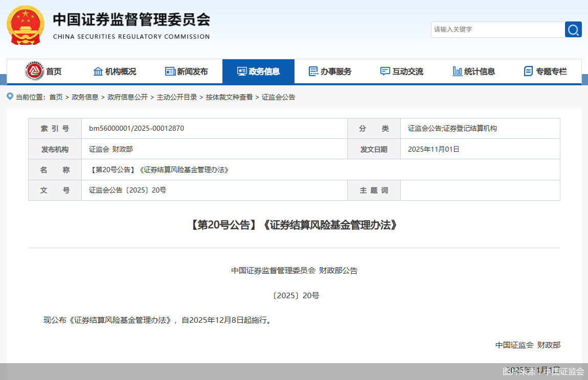Open the 政府信息公开 breadcrumb link

click(x=129, y=97)
